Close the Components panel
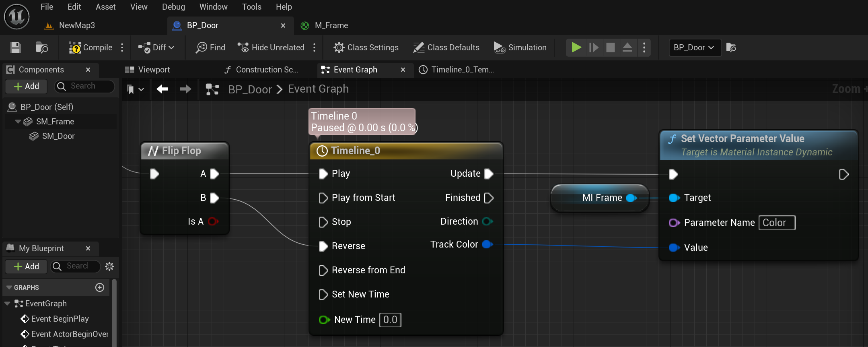This screenshot has height=347, width=868. 88,70
